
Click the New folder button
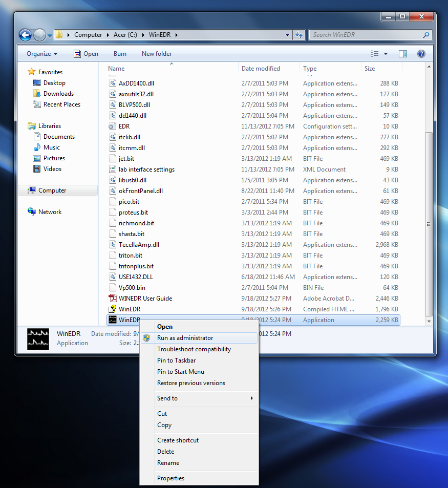click(157, 54)
